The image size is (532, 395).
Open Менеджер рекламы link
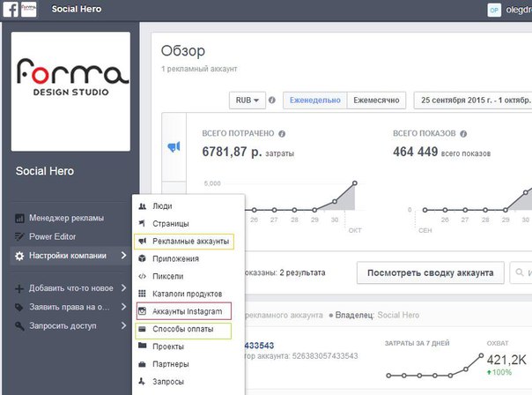pos(67,218)
